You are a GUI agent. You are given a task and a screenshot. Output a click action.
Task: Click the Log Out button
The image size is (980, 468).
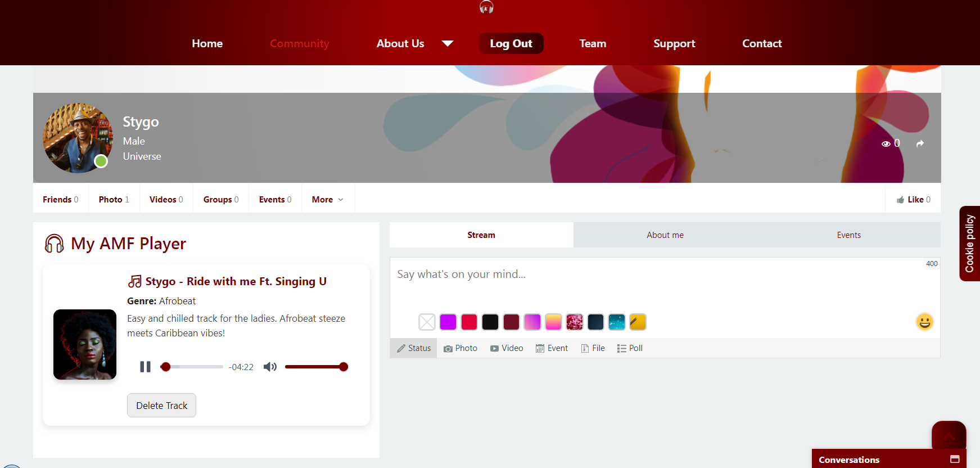(x=511, y=43)
